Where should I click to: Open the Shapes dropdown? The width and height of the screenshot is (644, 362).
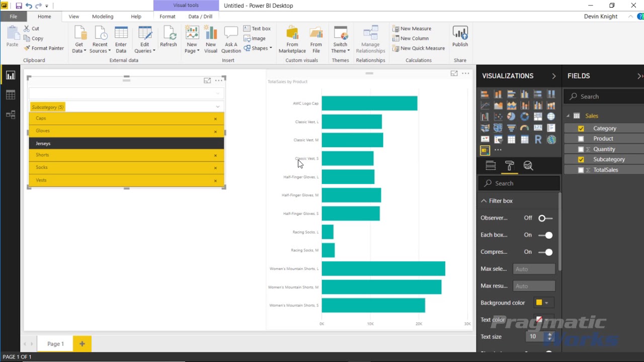click(258, 48)
